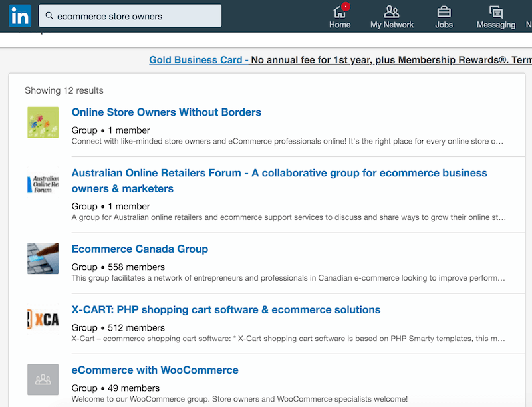This screenshot has height=407, width=532.
Task: Open eCommerce with WooCommerce group link
Action: (x=155, y=370)
